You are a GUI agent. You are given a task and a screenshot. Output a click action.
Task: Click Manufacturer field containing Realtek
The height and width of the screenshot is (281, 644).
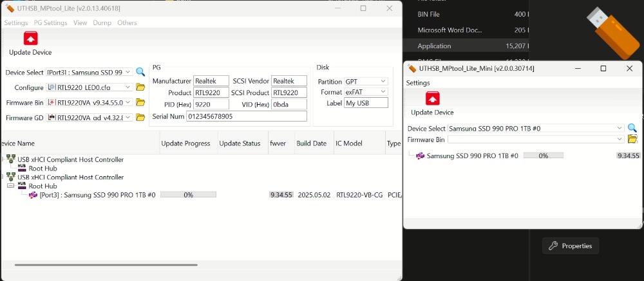[211, 81]
